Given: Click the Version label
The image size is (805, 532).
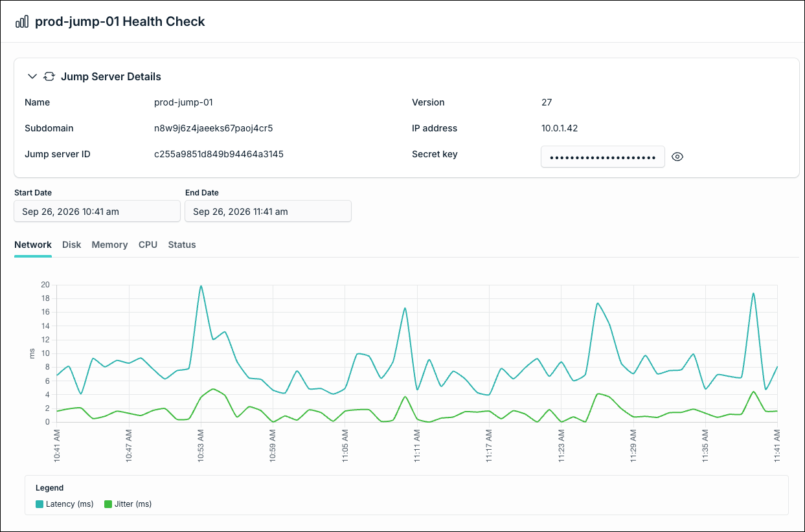Looking at the screenshot, I should coord(428,102).
